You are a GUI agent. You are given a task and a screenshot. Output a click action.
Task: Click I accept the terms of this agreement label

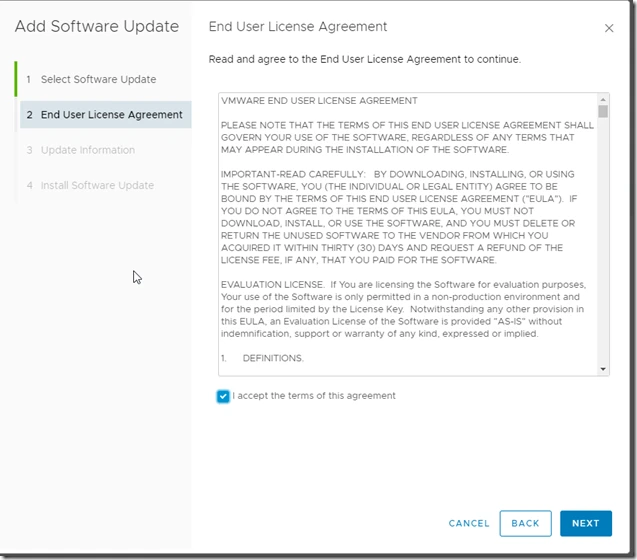point(314,396)
